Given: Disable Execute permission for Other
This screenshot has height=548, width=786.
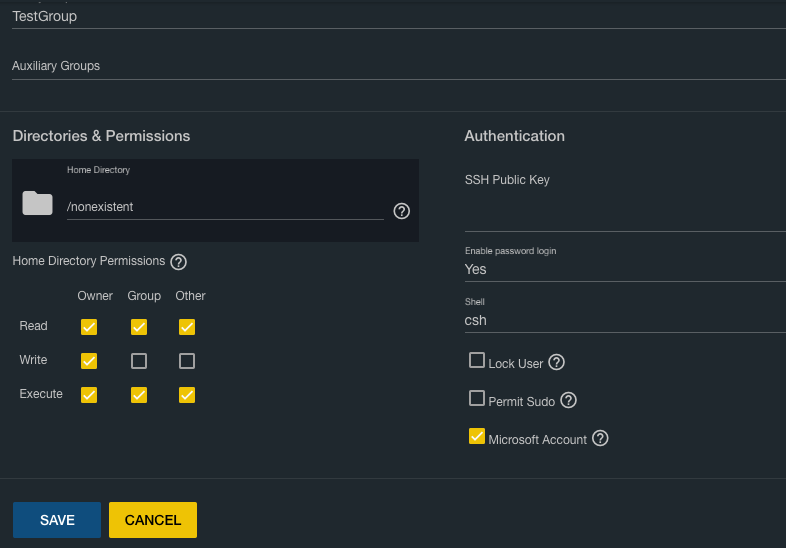Looking at the screenshot, I should tap(187, 395).
